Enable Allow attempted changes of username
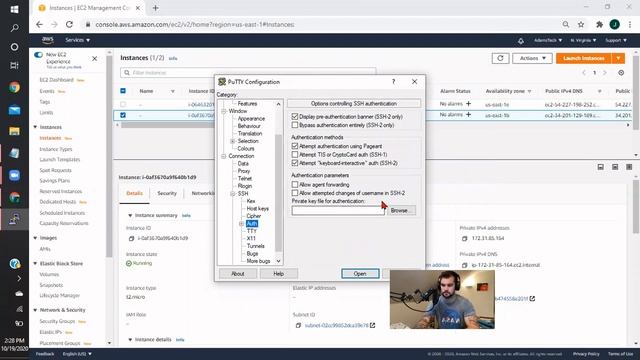The image size is (640, 360). coord(295,193)
